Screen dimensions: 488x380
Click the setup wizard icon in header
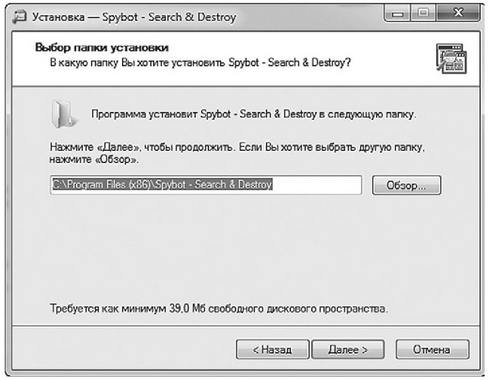point(451,58)
